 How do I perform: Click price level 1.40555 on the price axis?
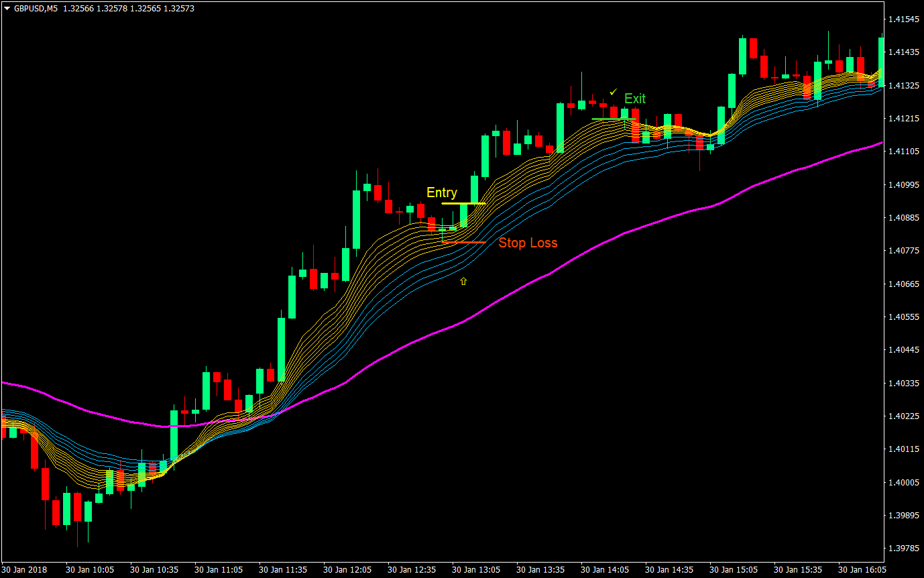(x=903, y=317)
